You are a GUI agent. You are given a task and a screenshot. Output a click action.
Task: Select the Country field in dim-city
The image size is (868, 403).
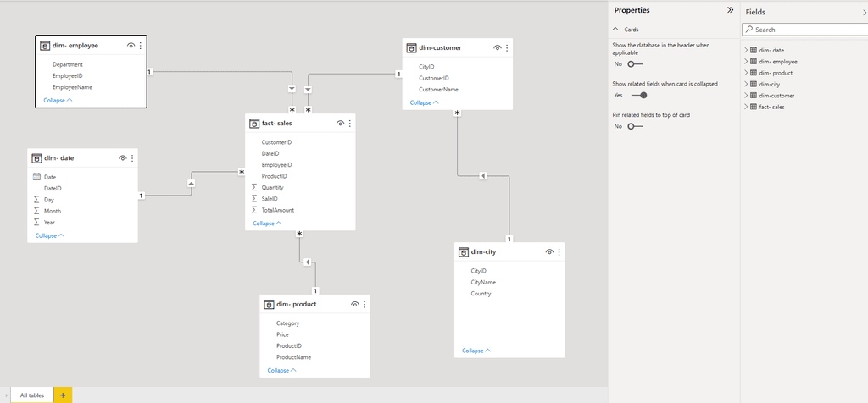(x=481, y=294)
